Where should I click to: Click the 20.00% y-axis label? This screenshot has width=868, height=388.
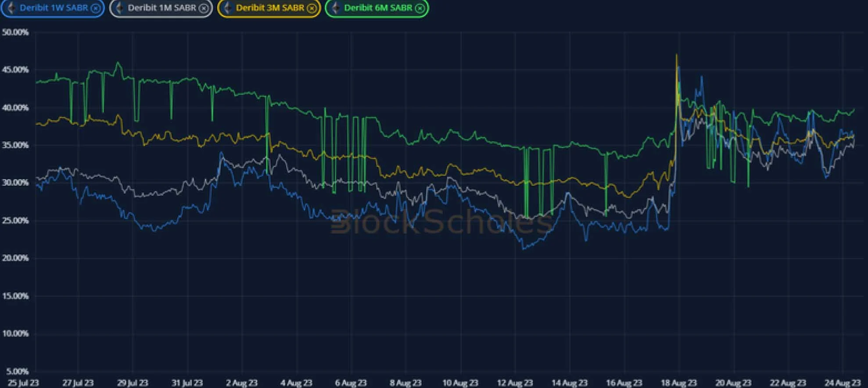15,258
